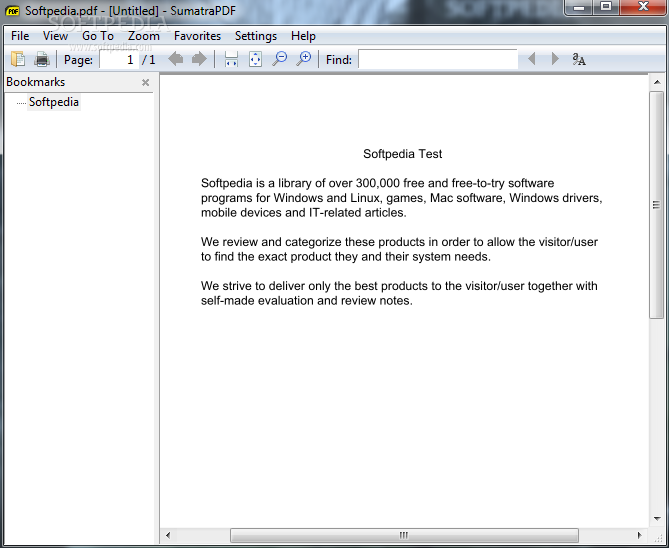Click the Open file toolbar icon

pyautogui.click(x=18, y=59)
